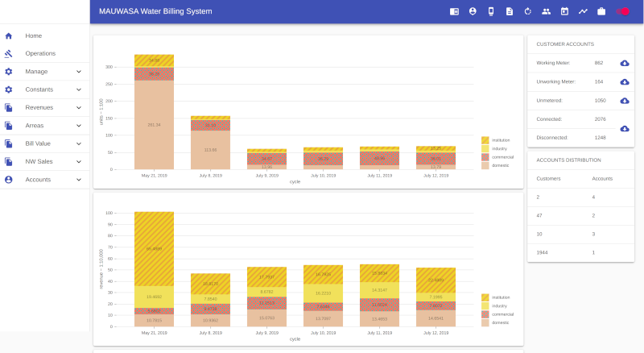The image size is (644, 353).
Task: Go to Home in the sidebar
Action: click(33, 35)
